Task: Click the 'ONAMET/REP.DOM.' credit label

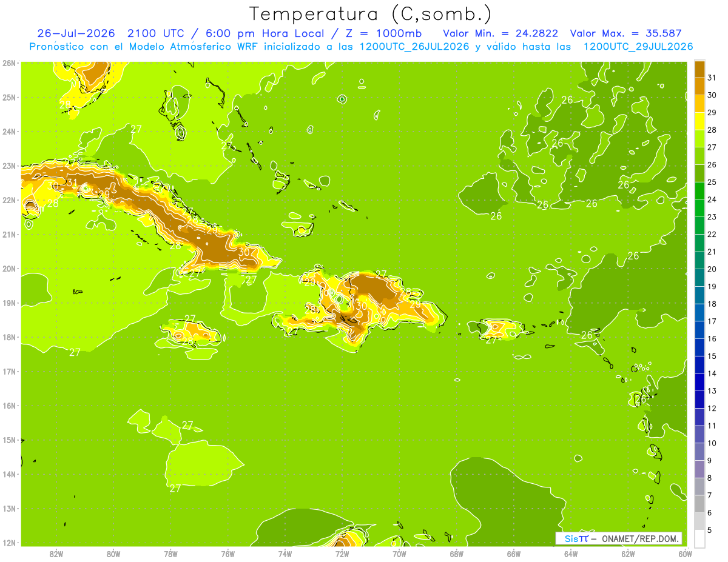Action: pyautogui.click(x=641, y=538)
